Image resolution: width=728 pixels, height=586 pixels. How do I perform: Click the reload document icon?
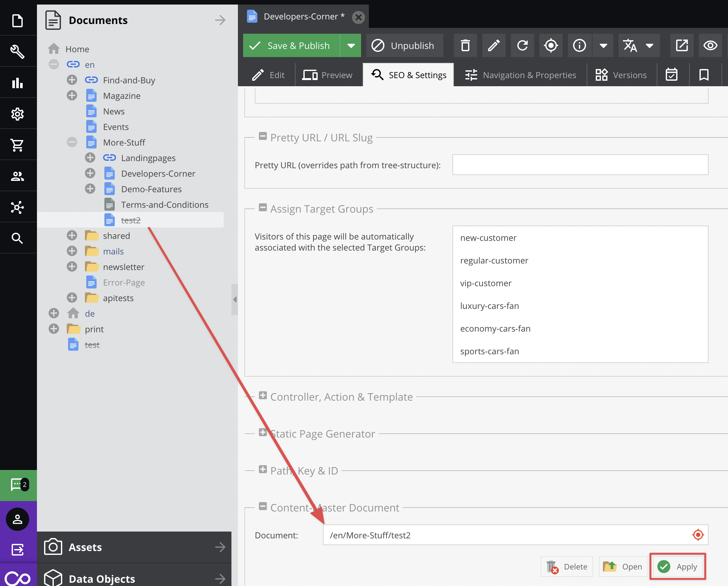(x=523, y=46)
